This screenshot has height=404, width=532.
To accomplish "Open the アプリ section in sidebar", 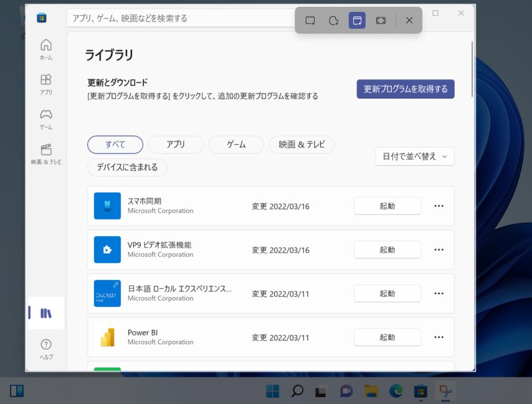I will tap(46, 85).
